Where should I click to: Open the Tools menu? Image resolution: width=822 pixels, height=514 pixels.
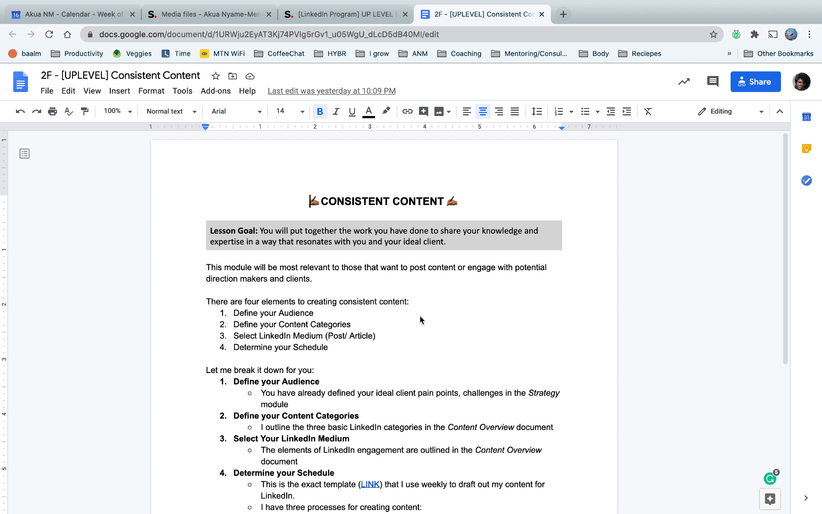point(182,91)
